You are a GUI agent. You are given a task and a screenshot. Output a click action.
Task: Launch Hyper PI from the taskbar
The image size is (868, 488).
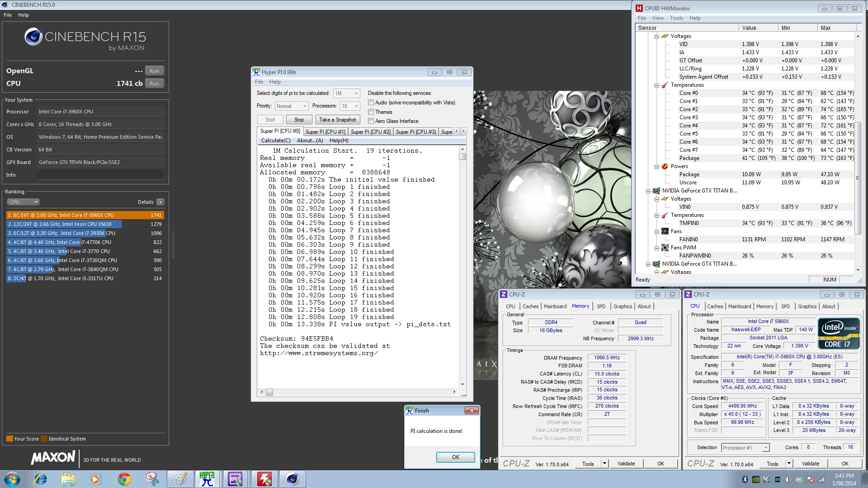click(x=208, y=479)
